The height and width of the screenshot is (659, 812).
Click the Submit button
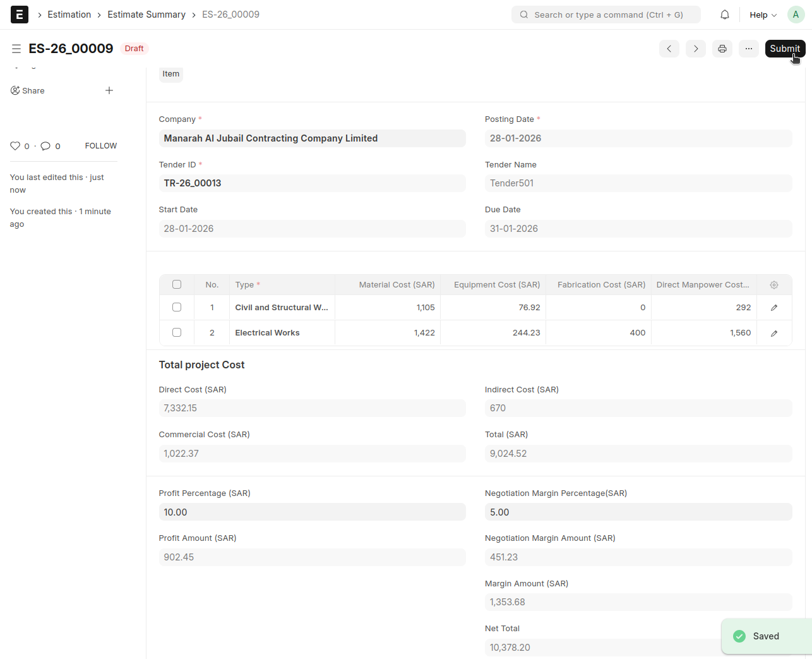pos(785,49)
